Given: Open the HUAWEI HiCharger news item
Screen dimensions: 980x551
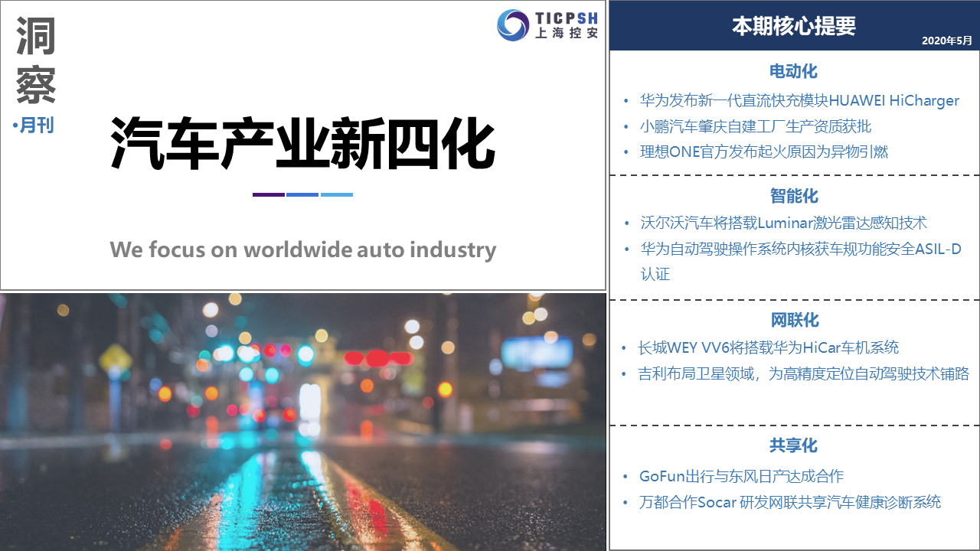Looking at the screenshot, I should tap(799, 100).
